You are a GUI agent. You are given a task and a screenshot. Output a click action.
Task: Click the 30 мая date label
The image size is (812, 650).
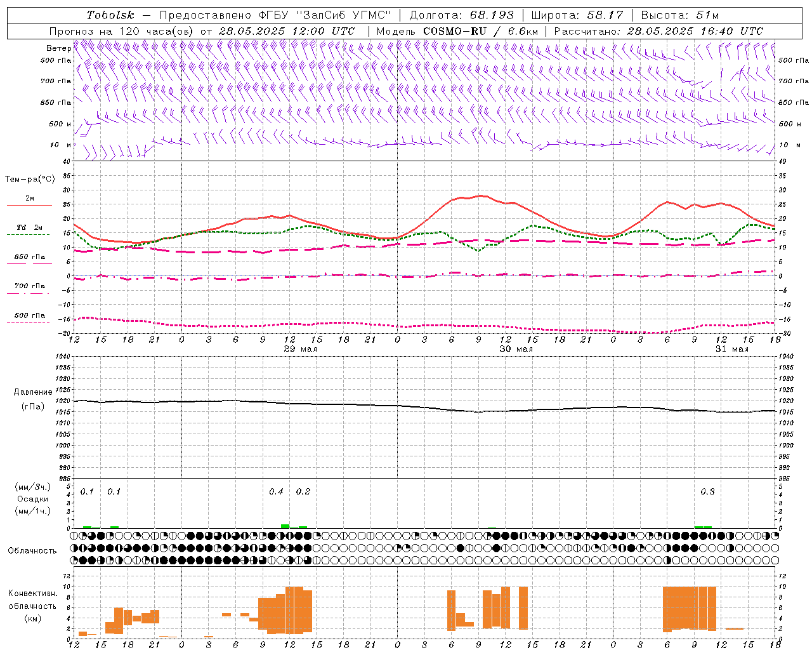tap(516, 349)
